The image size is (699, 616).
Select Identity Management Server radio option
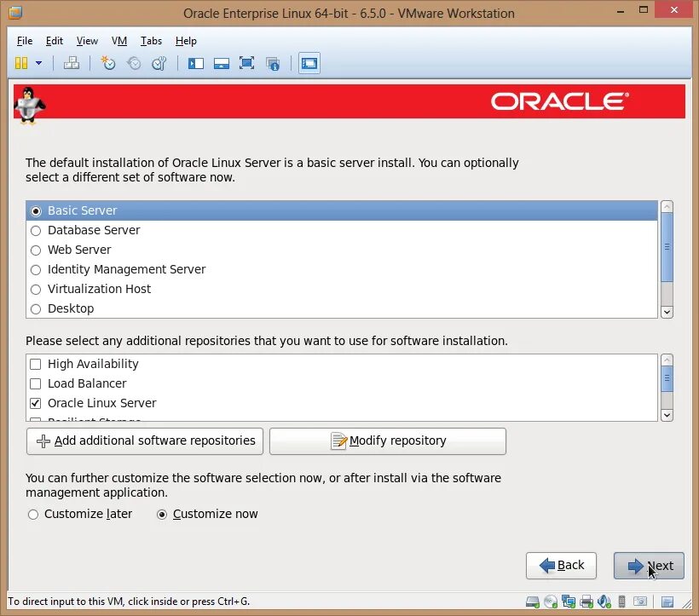(36, 270)
